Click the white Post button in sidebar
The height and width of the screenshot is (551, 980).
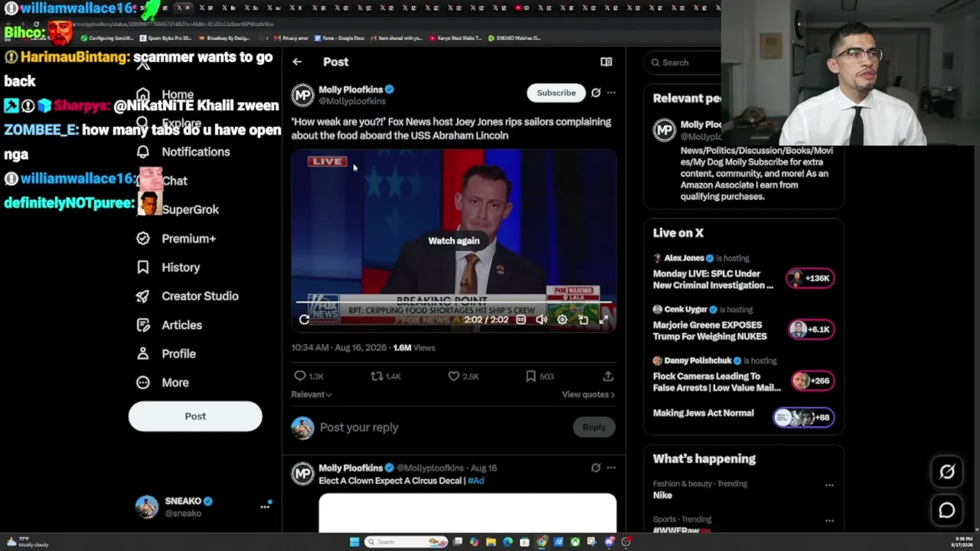click(195, 416)
